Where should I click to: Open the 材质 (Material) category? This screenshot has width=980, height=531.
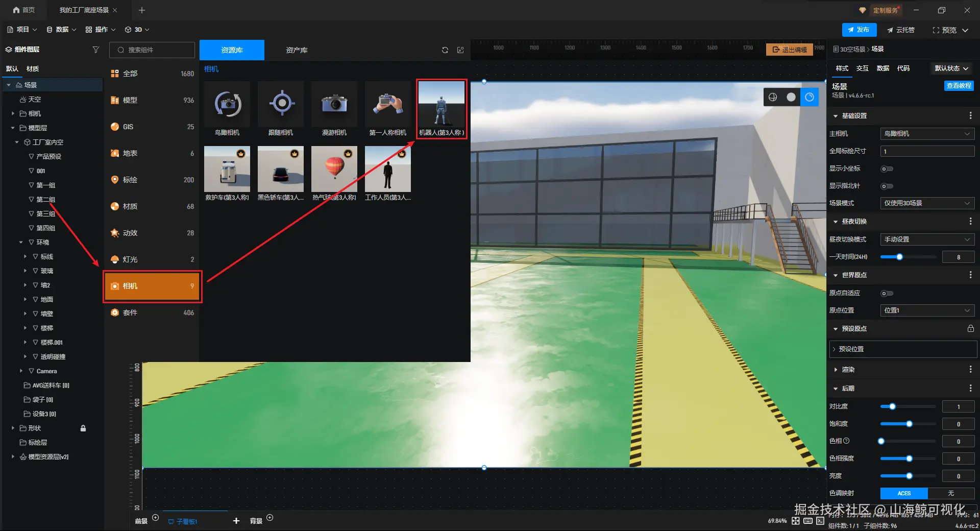click(152, 206)
